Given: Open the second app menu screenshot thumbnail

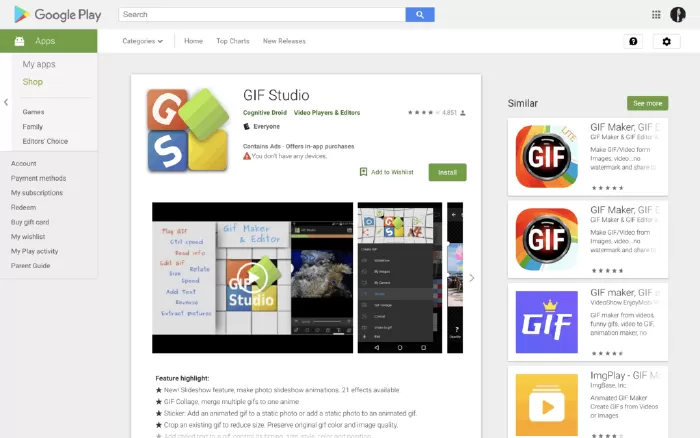Looking at the screenshot, I should 400,278.
